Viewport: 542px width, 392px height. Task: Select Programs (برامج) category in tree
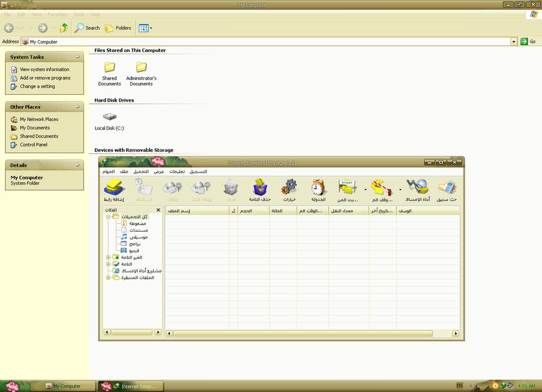point(130,244)
